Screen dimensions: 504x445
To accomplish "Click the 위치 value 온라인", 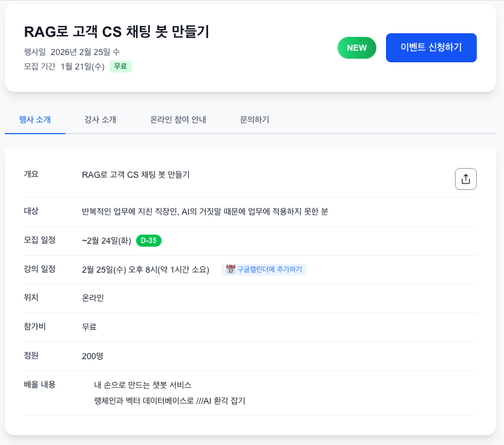I will [x=93, y=298].
